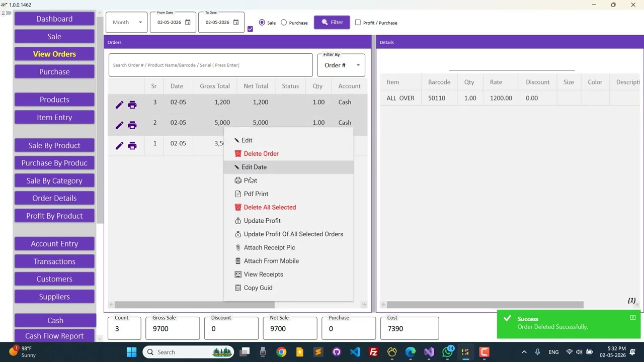The width and height of the screenshot is (644, 362).
Task: Select the Sale radio button
Action: point(262,23)
